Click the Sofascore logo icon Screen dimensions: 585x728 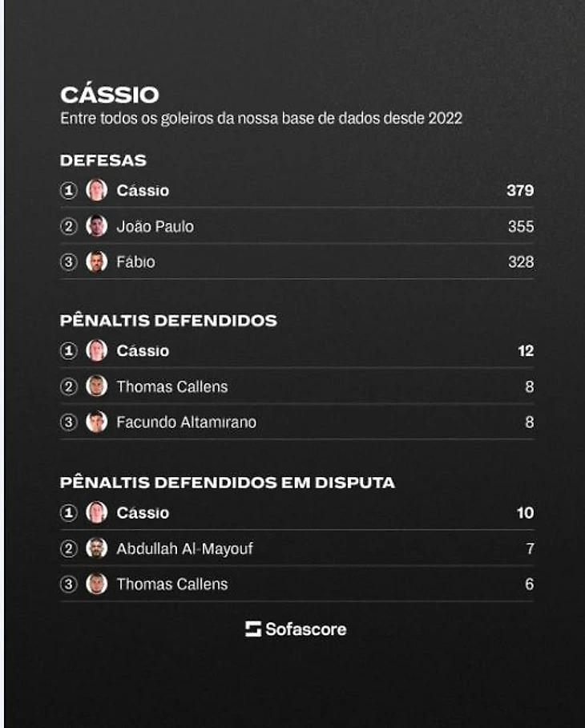[253, 629]
